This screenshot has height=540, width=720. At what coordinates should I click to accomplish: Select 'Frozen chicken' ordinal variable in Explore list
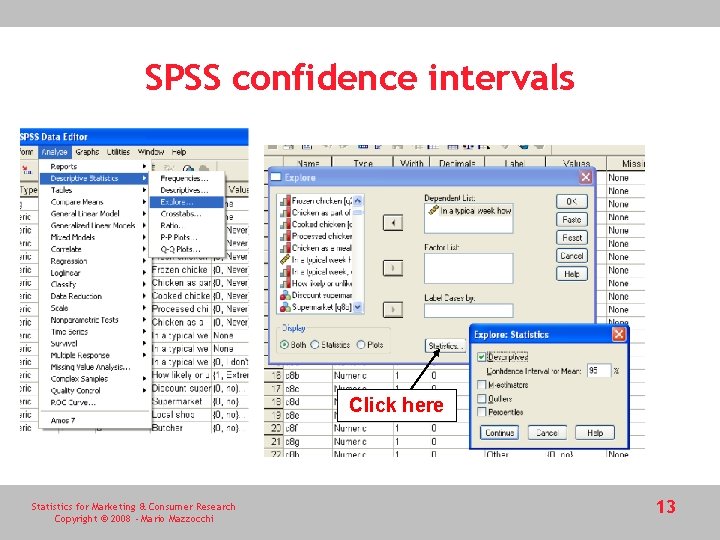[x=316, y=201]
